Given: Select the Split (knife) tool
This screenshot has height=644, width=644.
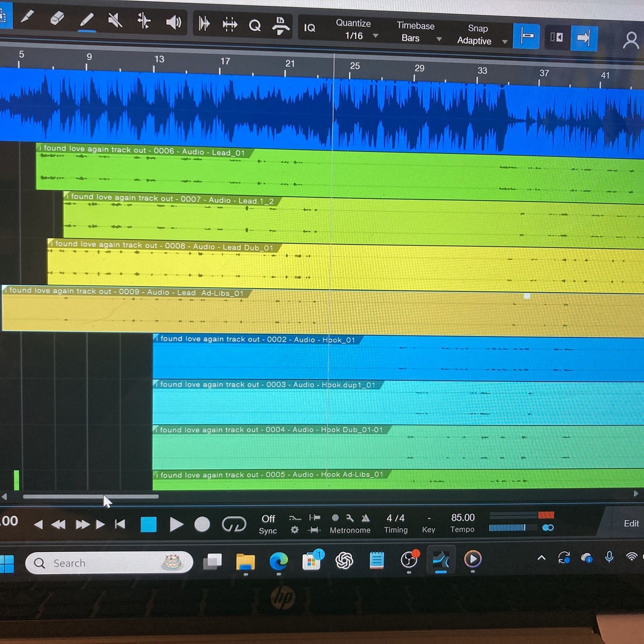Looking at the screenshot, I should (28, 17).
